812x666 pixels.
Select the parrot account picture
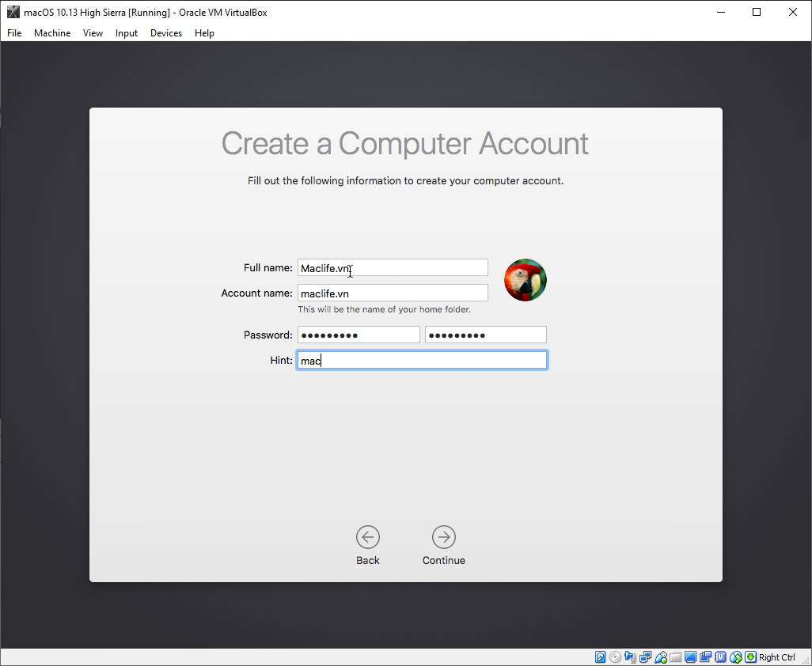525,279
